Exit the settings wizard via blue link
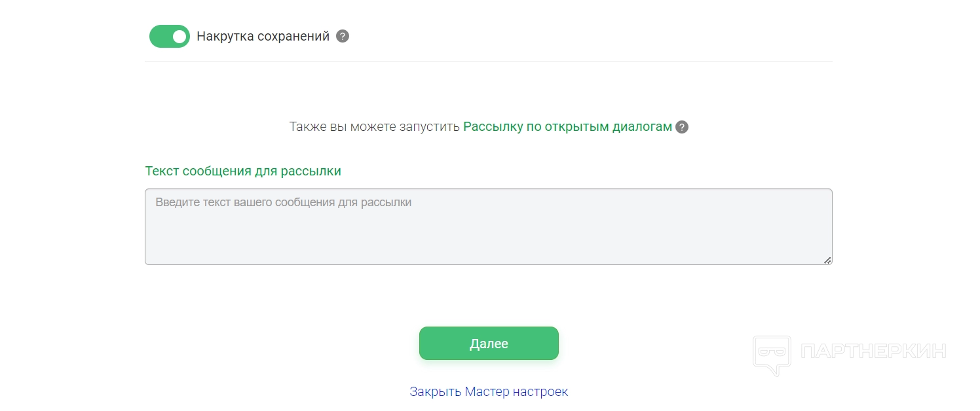This screenshot has height=411, width=980. click(489, 391)
